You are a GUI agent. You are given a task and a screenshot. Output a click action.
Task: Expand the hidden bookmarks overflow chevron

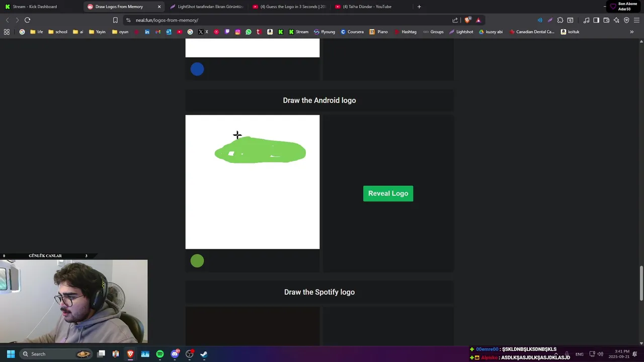tap(632, 32)
